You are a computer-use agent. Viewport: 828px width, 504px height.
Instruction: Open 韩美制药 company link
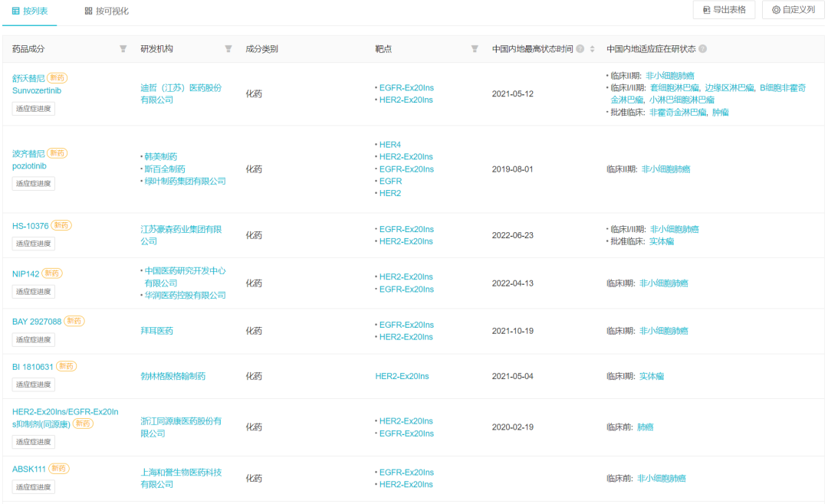click(x=160, y=157)
